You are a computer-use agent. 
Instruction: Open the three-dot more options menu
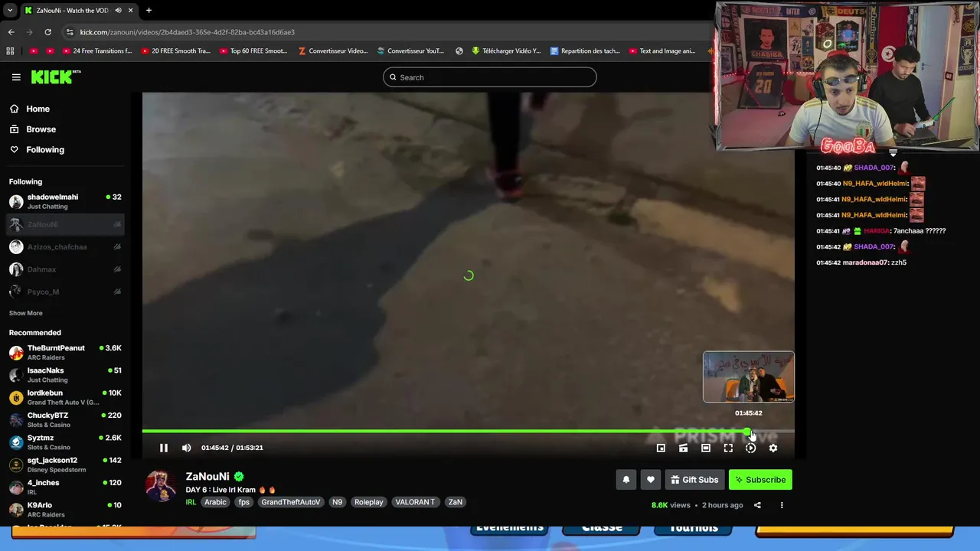click(782, 505)
